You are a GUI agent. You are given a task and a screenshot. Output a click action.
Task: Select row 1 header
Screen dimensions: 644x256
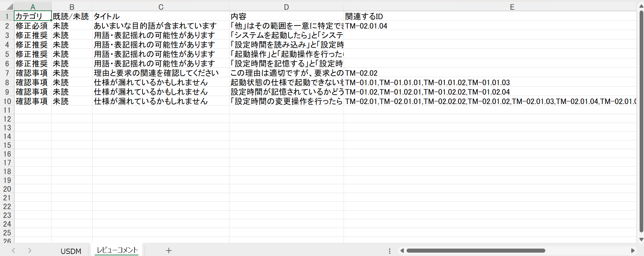coord(7,16)
